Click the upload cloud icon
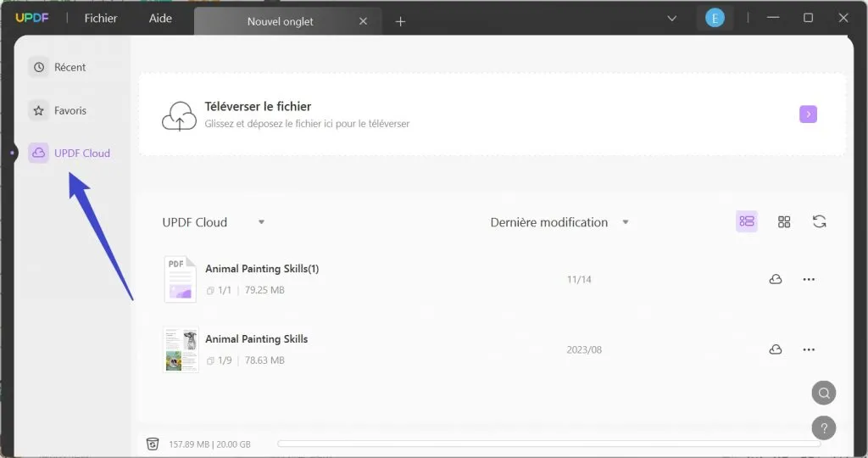 [179, 115]
